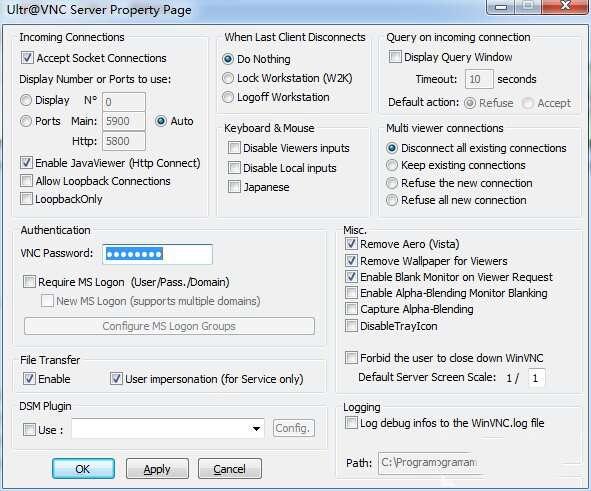591x491 pixels.
Task: Click the Main port 5900 field
Action: click(124, 121)
